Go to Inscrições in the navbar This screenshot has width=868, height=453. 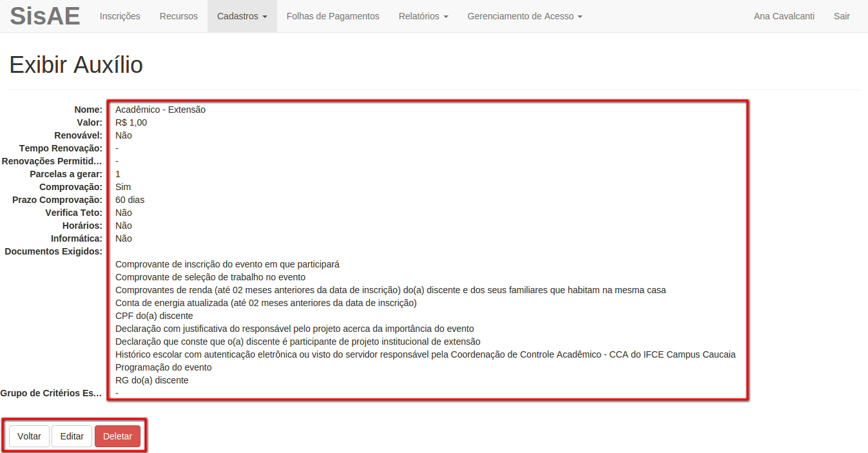(120, 16)
